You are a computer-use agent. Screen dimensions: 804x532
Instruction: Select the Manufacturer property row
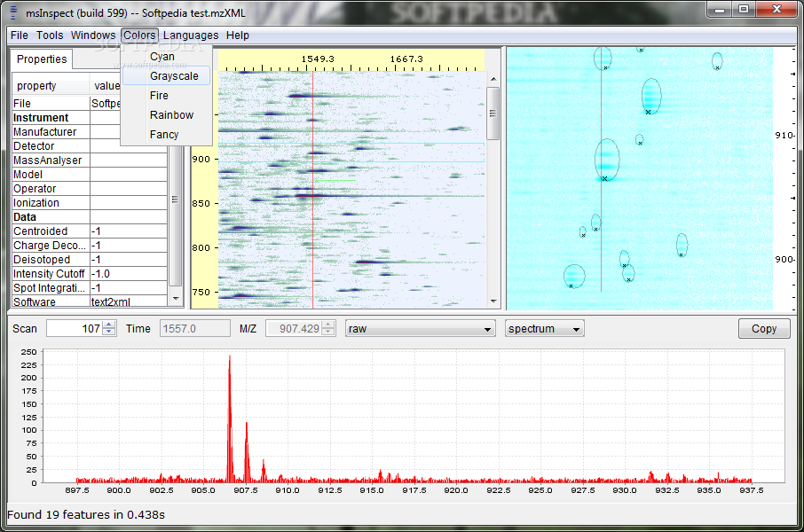pos(90,132)
